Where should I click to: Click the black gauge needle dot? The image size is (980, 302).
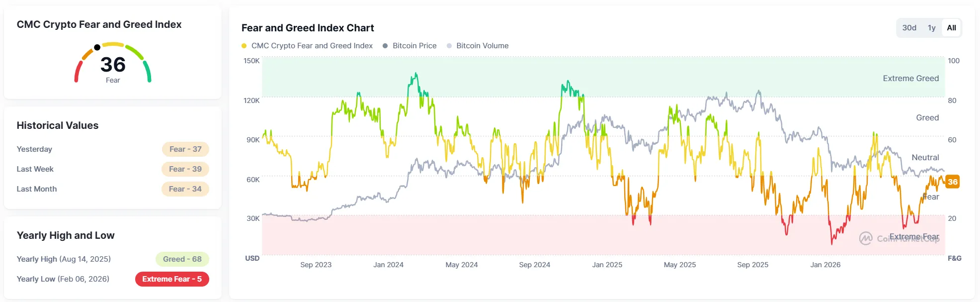pos(97,47)
